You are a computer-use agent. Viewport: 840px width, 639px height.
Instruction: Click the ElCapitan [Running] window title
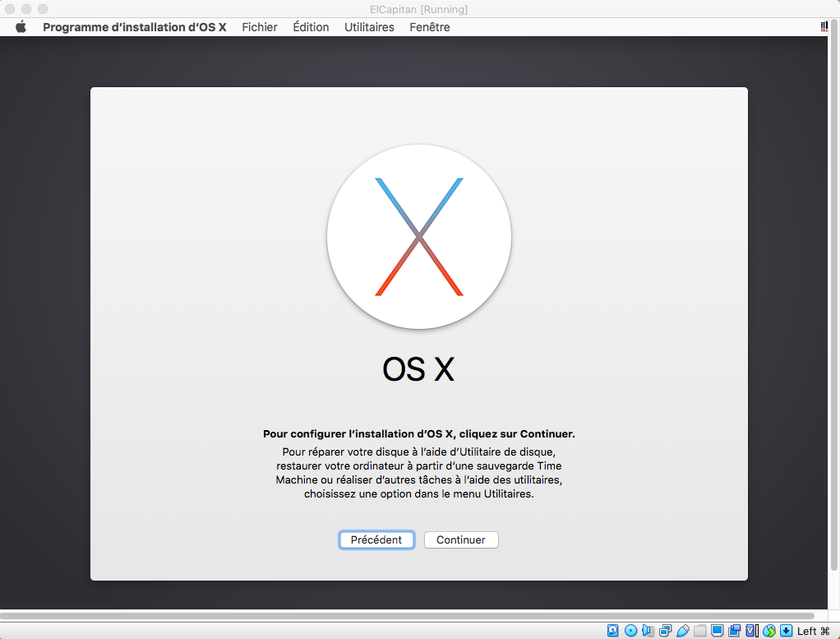pyautogui.click(x=418, y=10)
